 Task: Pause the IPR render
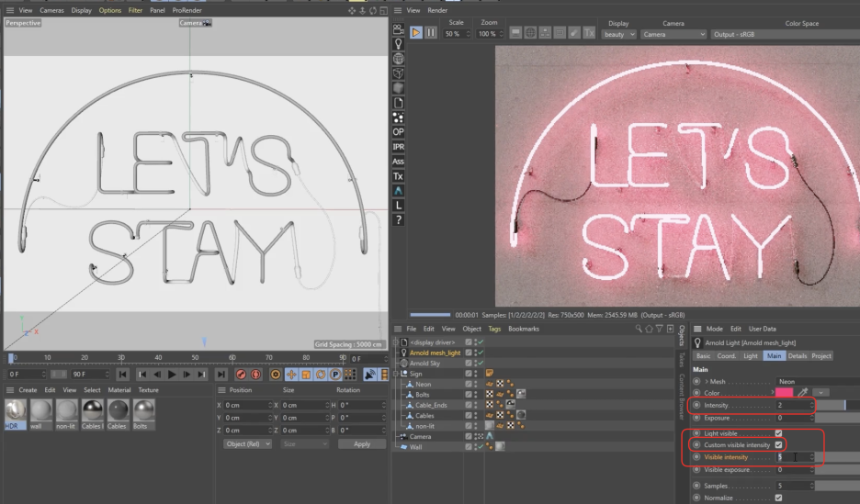[x=431, y=33]
